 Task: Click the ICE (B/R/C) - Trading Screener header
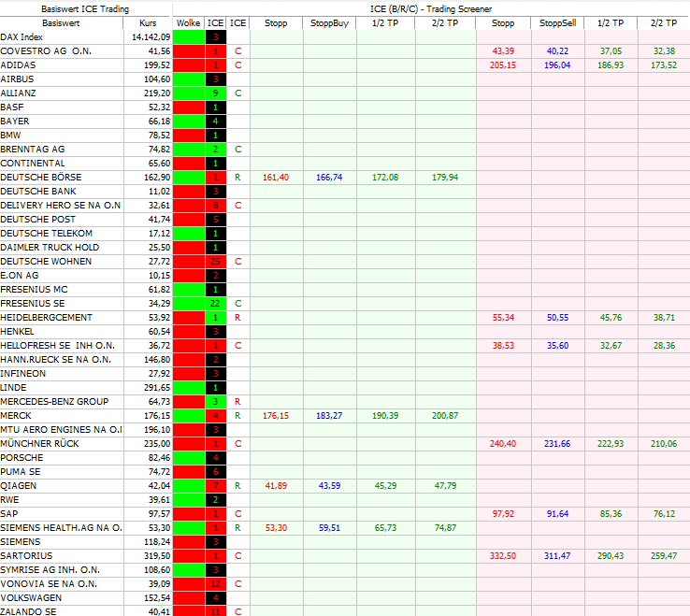click(x=431, y=8)
